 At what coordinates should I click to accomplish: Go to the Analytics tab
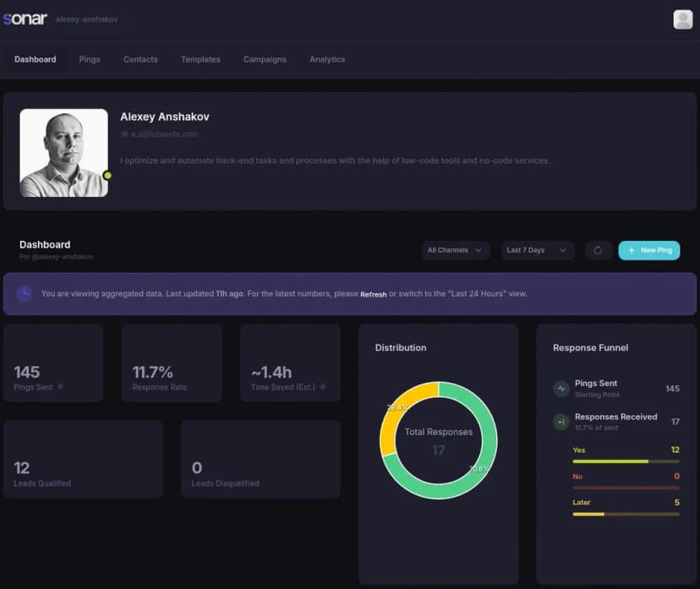click(x=327, y=60)
